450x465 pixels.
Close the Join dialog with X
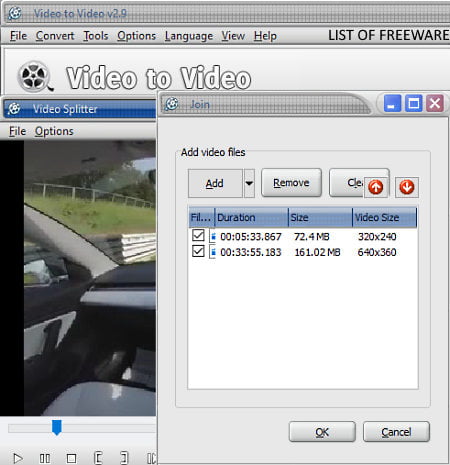tap(435, 103)
